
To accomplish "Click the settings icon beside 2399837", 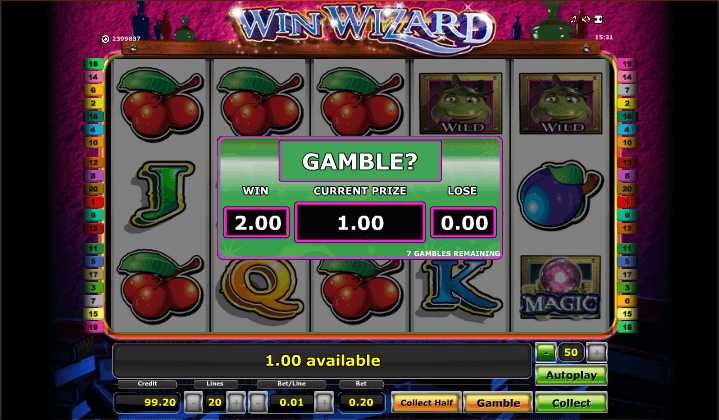I will click(x=105, y=39).
